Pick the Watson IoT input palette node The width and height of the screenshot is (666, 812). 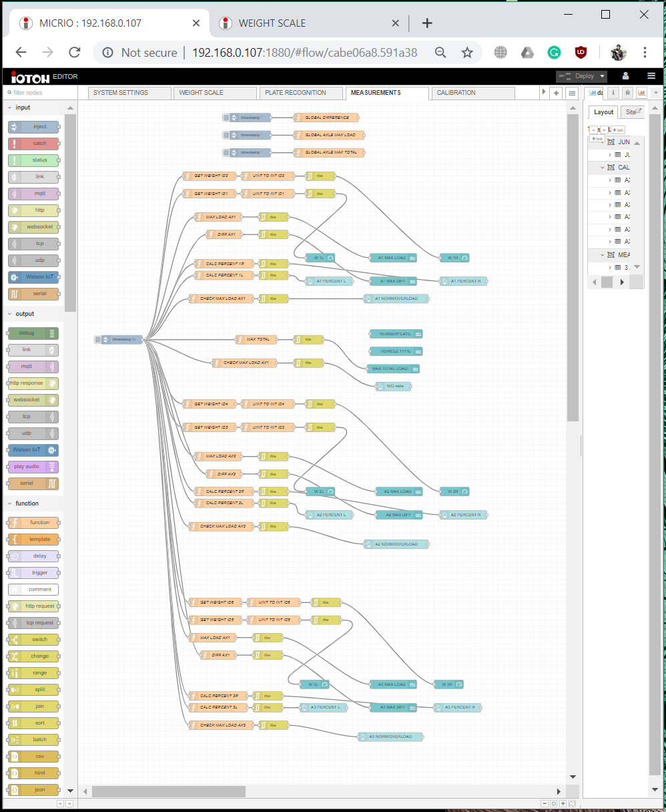tap(33, 277)
